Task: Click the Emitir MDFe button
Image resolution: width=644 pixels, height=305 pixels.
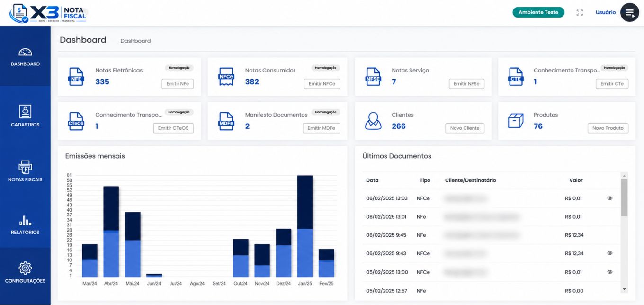Action: pyautogui.click(x=322, y=128)
